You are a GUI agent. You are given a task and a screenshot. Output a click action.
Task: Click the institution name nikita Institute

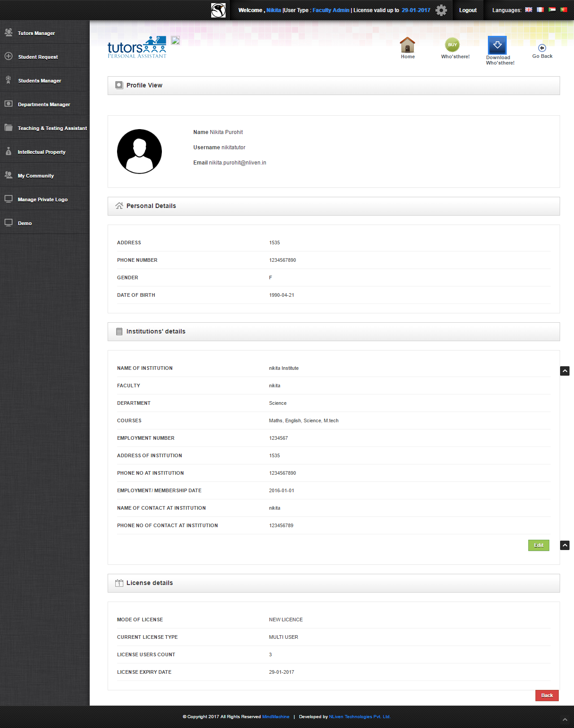(x=284, y=368)
